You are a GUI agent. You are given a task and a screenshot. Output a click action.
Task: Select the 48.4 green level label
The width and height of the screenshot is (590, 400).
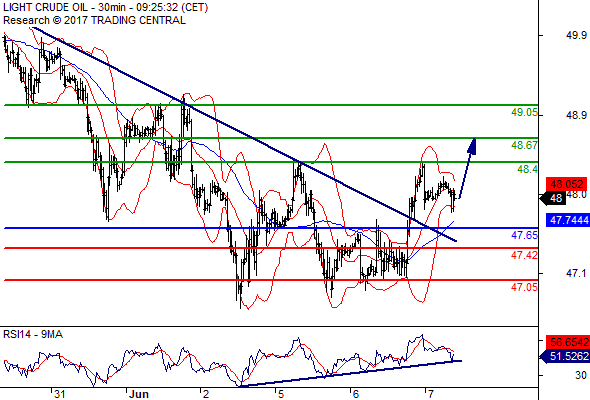click(528, 169)
